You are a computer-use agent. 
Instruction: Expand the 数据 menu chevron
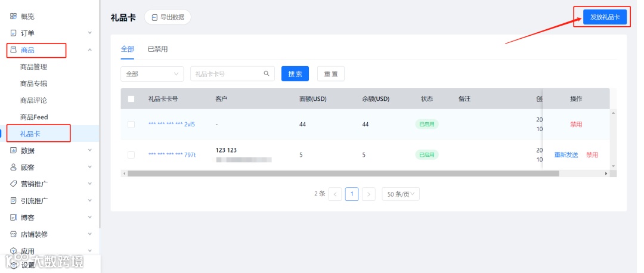tap(90, 150)
